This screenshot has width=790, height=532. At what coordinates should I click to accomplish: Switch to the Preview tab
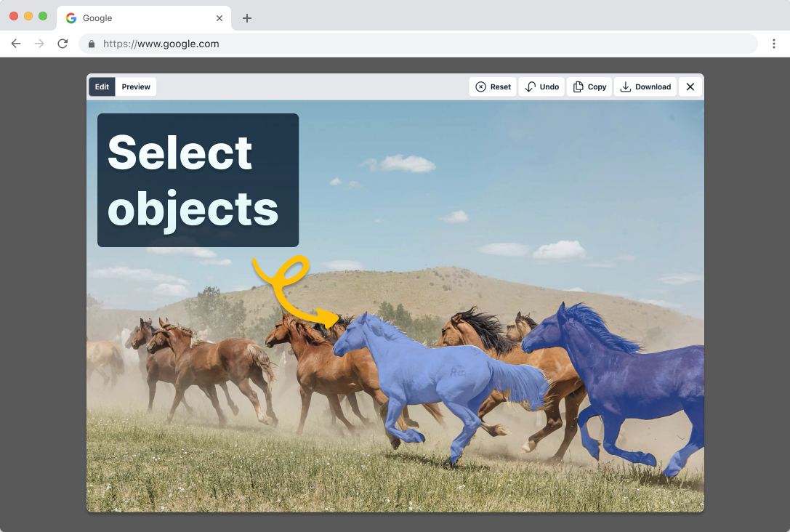point(136,86)
